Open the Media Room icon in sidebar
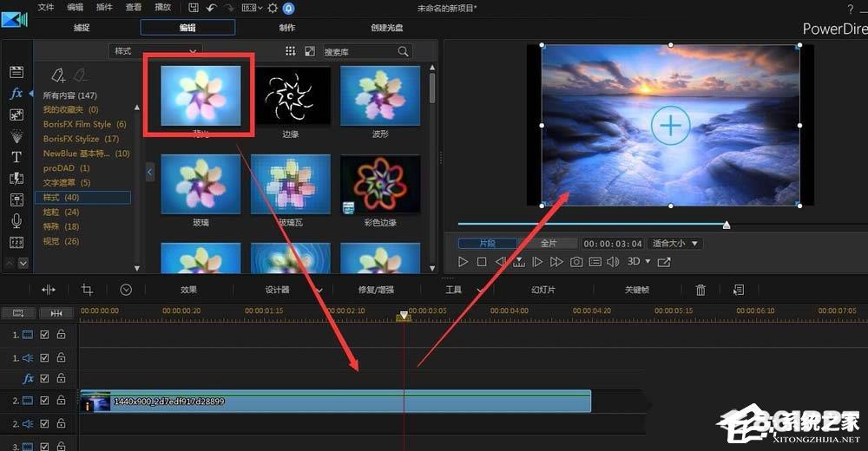Screen dimensions: 868x451 point(16,72)
